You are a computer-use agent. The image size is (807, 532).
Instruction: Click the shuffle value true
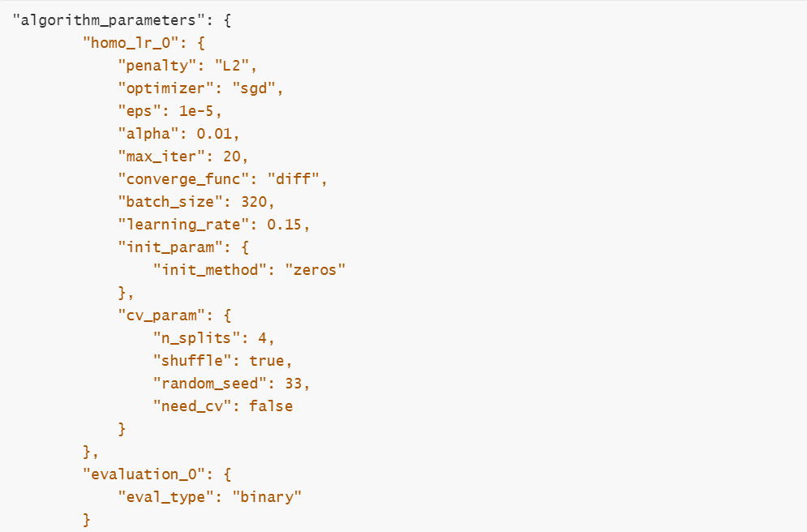tap(267, 361)
